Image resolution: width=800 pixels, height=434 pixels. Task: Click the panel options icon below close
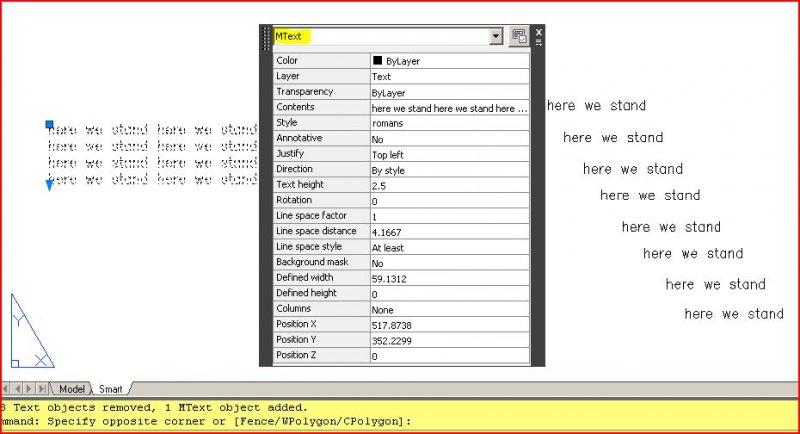(538, 42)
